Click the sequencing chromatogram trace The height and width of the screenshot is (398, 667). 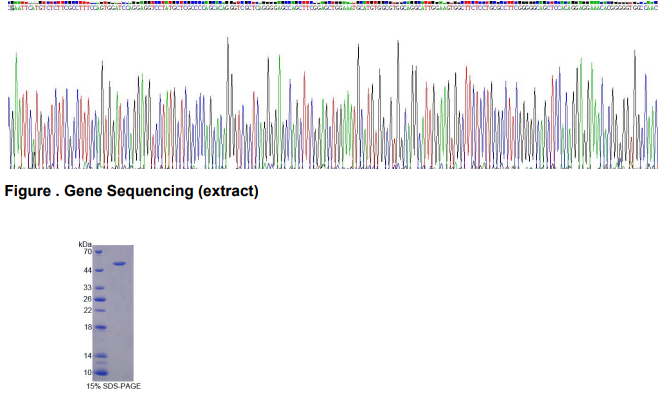point(333,102)
